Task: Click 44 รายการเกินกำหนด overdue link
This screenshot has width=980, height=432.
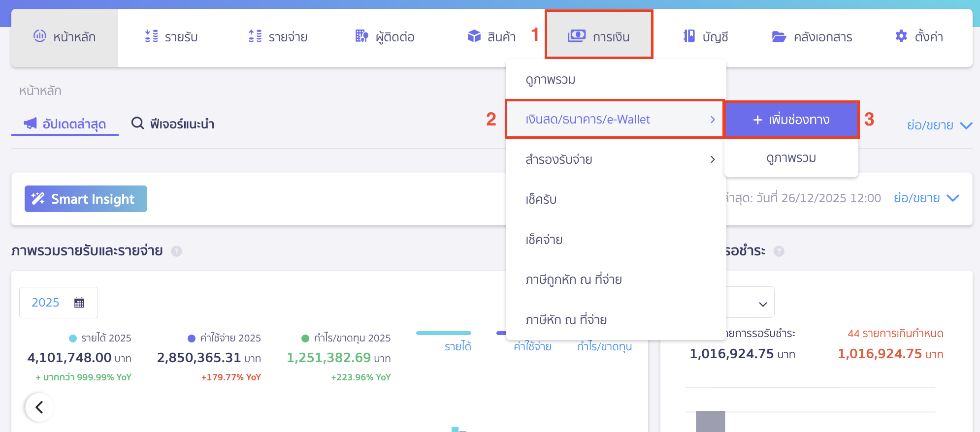Action: click(x=895, y=334)
